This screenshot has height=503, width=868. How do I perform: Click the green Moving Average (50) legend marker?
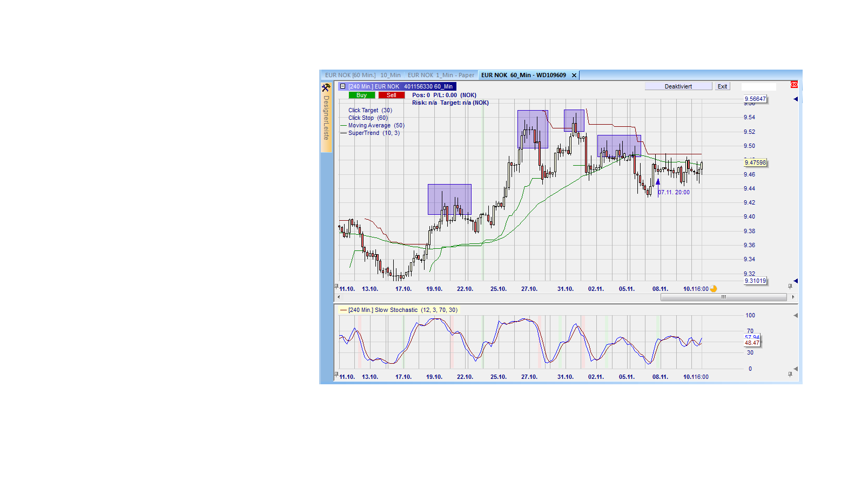click(344, 125)
